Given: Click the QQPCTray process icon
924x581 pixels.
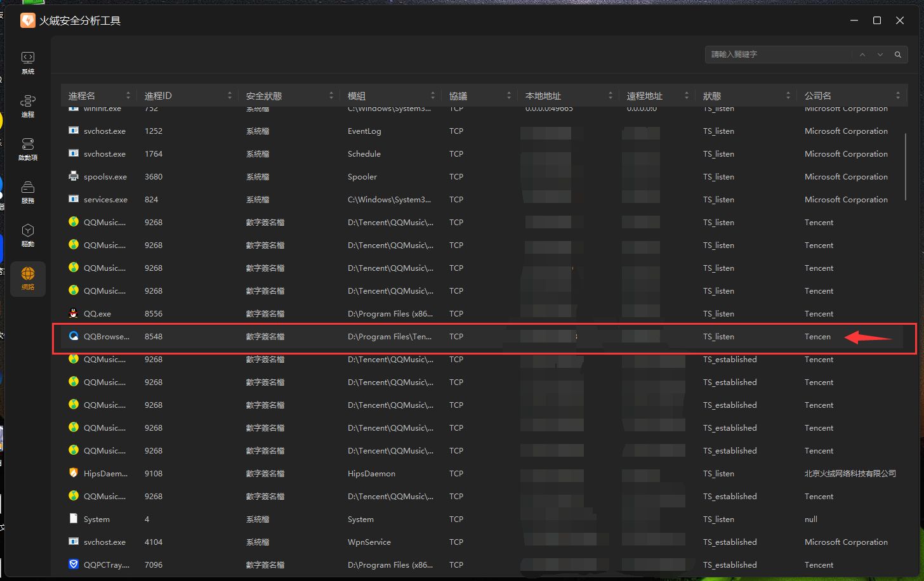Looking at the screenshot, I should pos(74,565).
